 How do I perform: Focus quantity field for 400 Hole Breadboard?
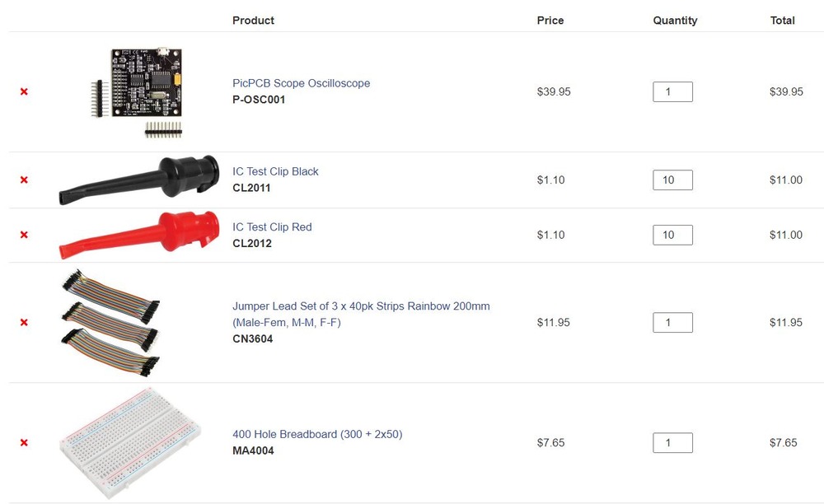[x=672, y=442]
